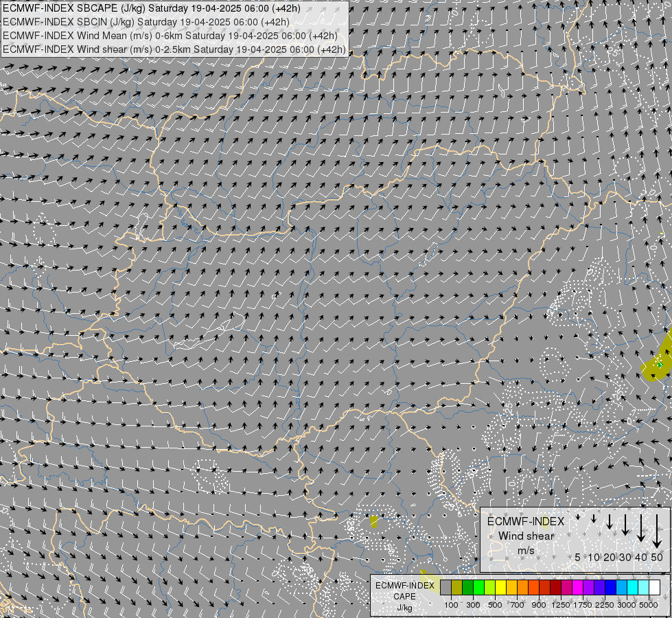Click the 10 m/s wind shear legend arrow
Screen dimensions: 672x618
(x=594, y=519)
